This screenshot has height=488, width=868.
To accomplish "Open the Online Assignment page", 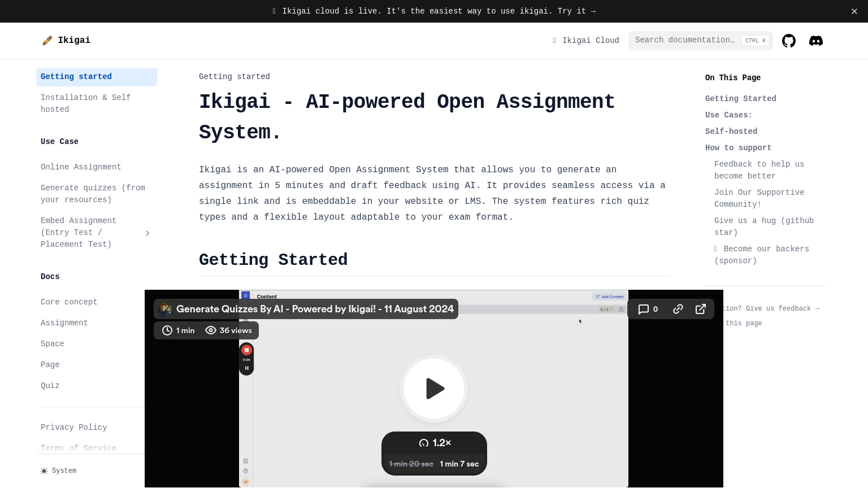I will click(x=81, y=167).
